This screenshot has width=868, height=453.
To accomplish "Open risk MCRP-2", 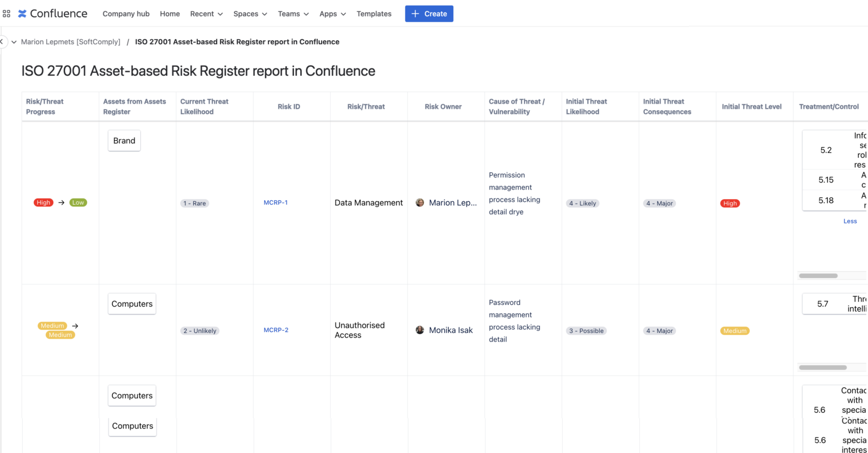I will click(x=276, y=330).
